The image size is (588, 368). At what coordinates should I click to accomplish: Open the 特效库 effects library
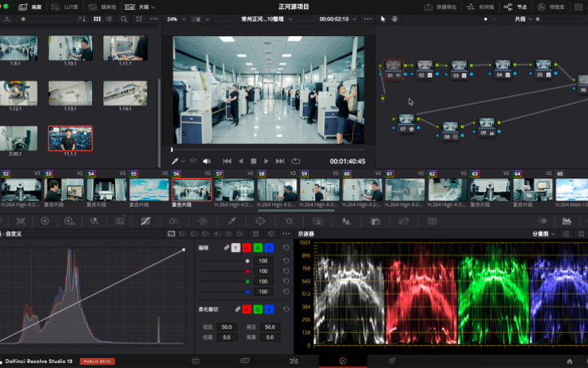550,7
